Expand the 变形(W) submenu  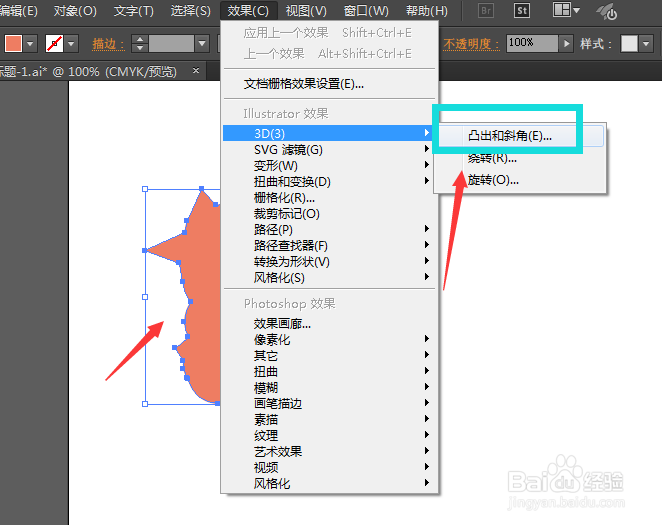pyautogui.click(x=329, y=165)
